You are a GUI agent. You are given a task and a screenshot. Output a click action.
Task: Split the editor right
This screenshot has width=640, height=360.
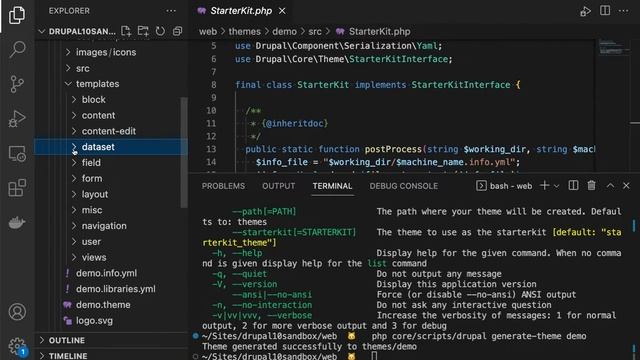[x=605, y=11]
